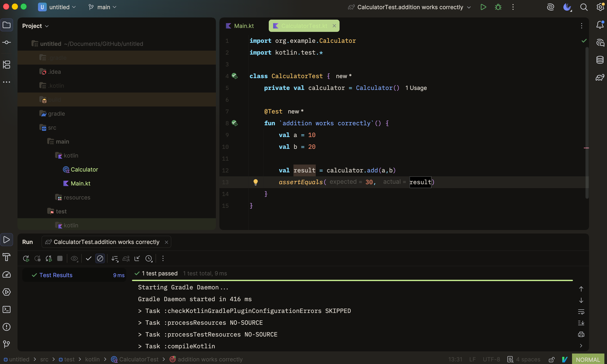Open the Commit tool window
The image size is (607, 364).
click(7, 42)
